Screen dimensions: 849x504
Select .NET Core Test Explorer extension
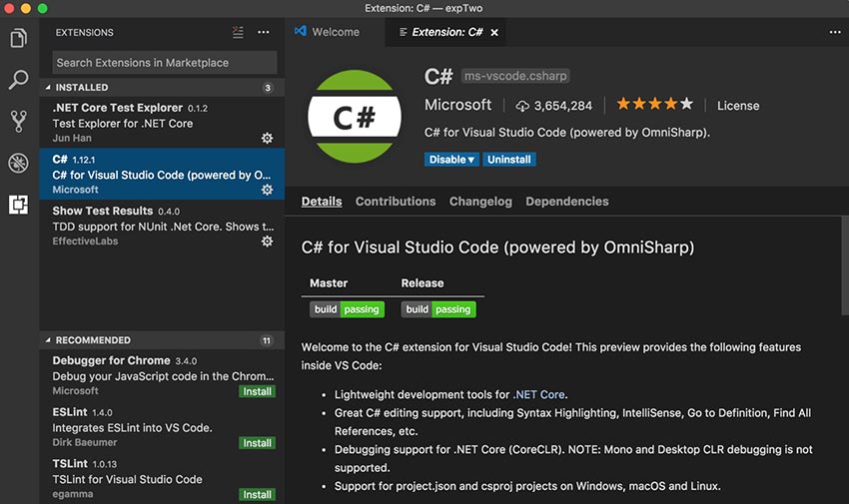(162, 122)
